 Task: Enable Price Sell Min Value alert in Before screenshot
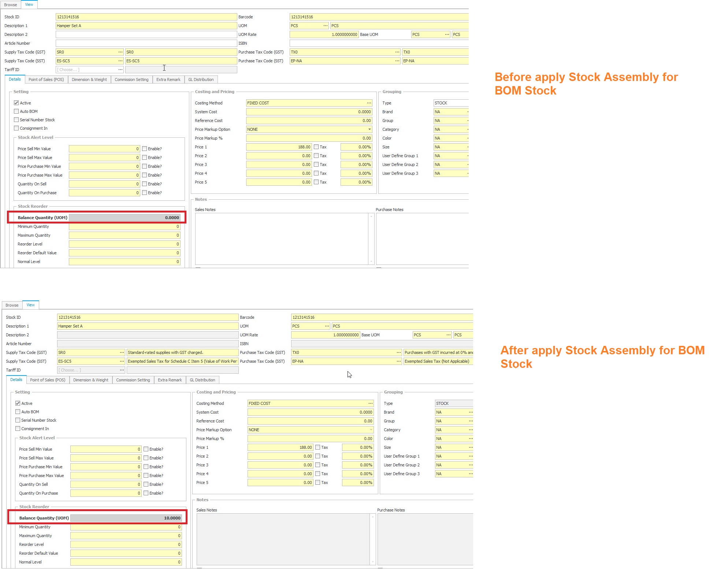[145, 149]
